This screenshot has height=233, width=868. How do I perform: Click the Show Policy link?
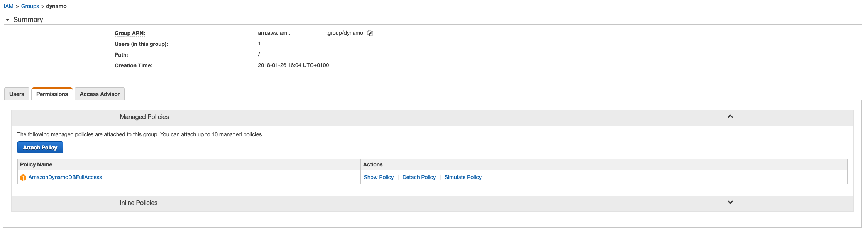click(379, 177)
